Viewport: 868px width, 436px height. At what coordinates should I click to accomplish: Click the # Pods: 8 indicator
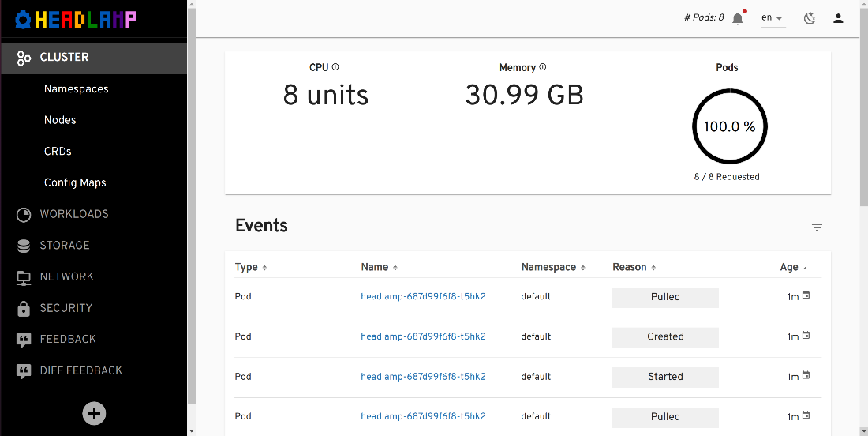click(x=704, y=17)
